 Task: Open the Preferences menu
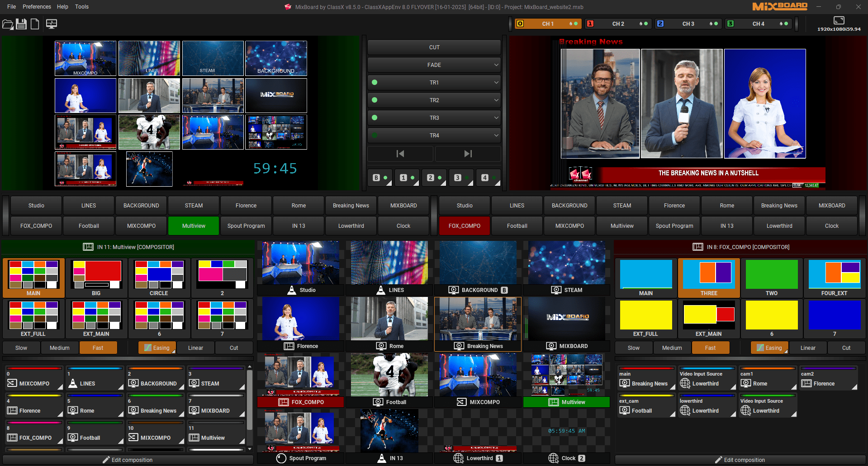tap(37, 7)
